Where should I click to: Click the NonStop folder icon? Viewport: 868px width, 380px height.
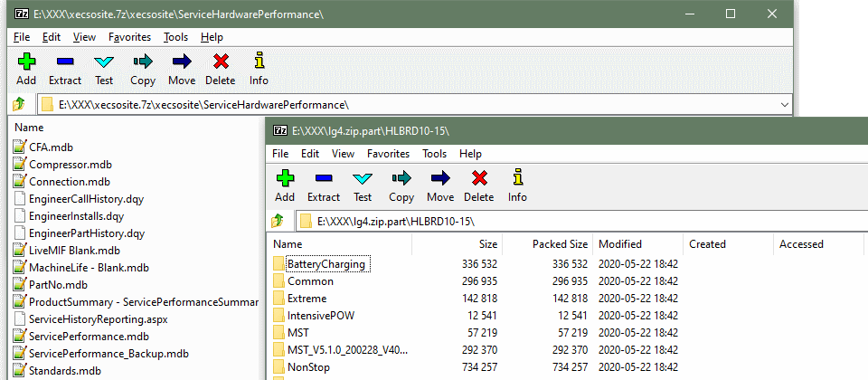[279, 366]
